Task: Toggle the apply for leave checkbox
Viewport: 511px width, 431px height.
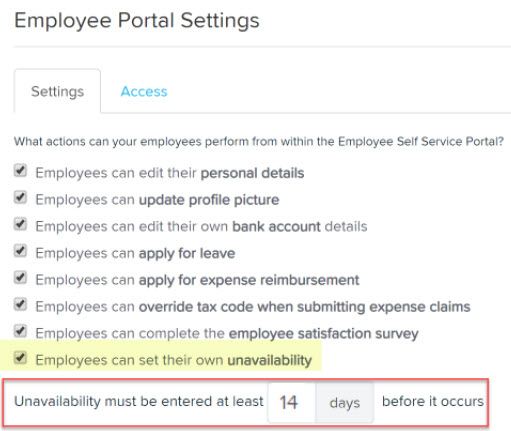Action: [20, 251]
